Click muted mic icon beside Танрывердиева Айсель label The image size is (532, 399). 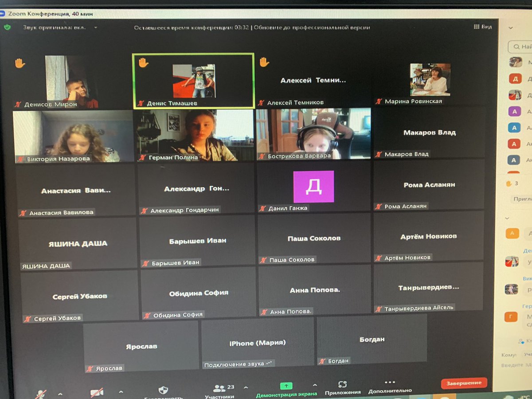point(379,309)
